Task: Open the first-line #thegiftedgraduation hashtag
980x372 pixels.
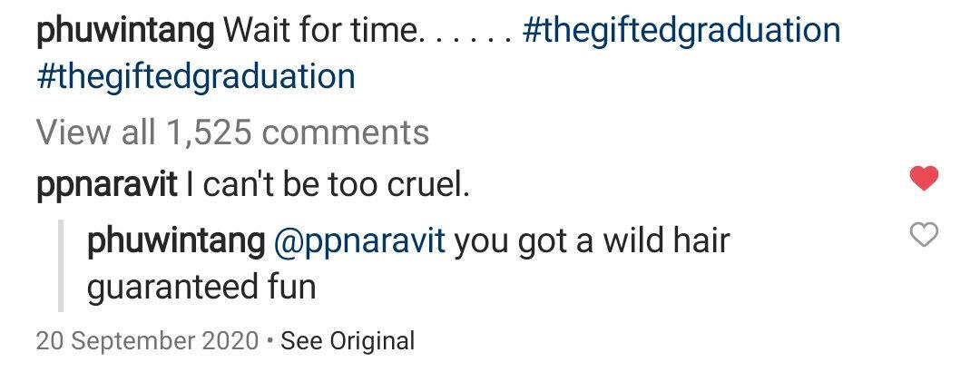Action: [682, 33]
